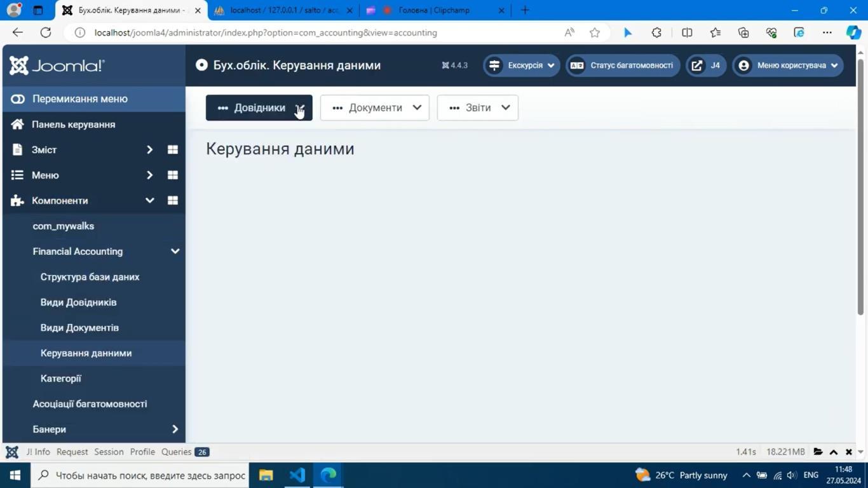Expand the Зміст menu arrow
The image size is (868, 488).
150,150
